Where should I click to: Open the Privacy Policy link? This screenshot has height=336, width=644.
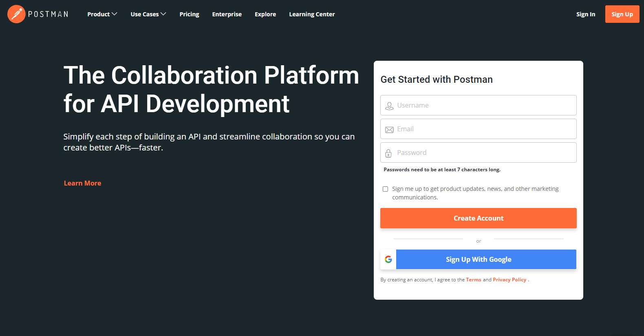click(x=509, y=280)
